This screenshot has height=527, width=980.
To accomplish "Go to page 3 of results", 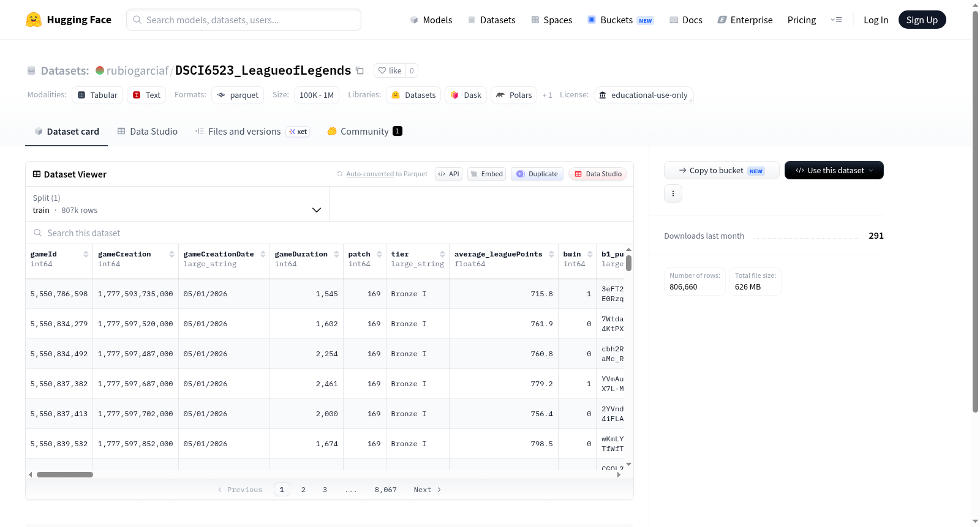I will (325, 490).
